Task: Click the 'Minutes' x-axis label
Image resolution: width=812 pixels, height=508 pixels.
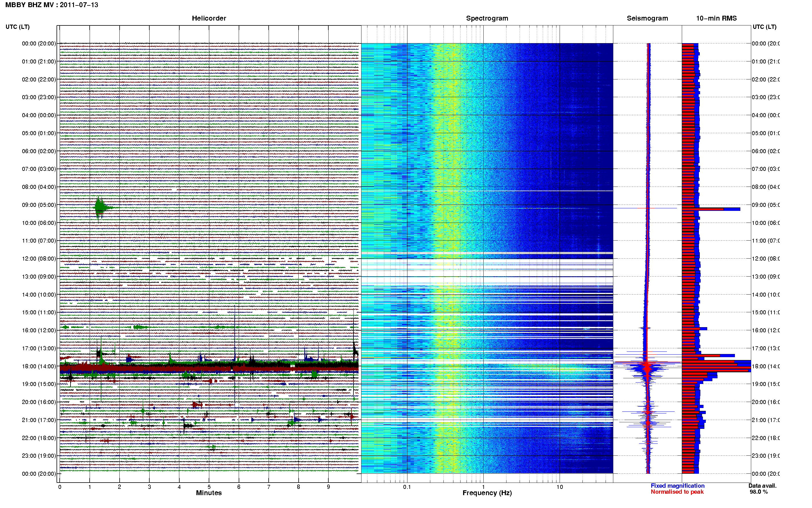Action: click(x=209, y=493)
